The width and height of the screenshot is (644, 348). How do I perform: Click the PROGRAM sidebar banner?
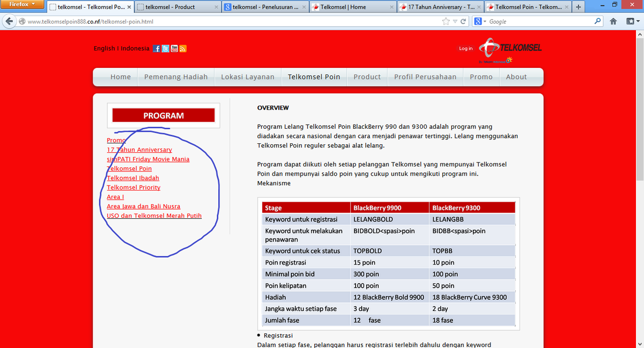tap(164, 115)
